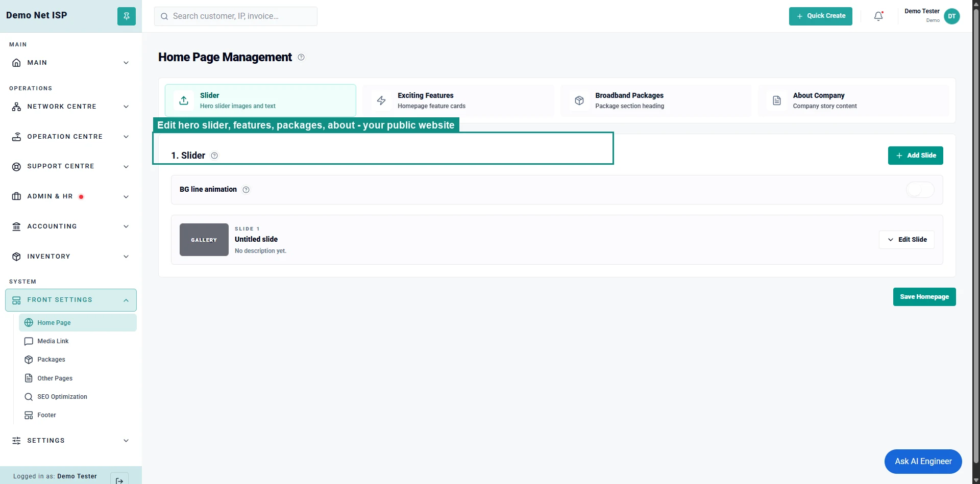This screenshot has height=484, width=980.
Task: Click the help icon beside 1. Slider heading
Action: (214, 156)
